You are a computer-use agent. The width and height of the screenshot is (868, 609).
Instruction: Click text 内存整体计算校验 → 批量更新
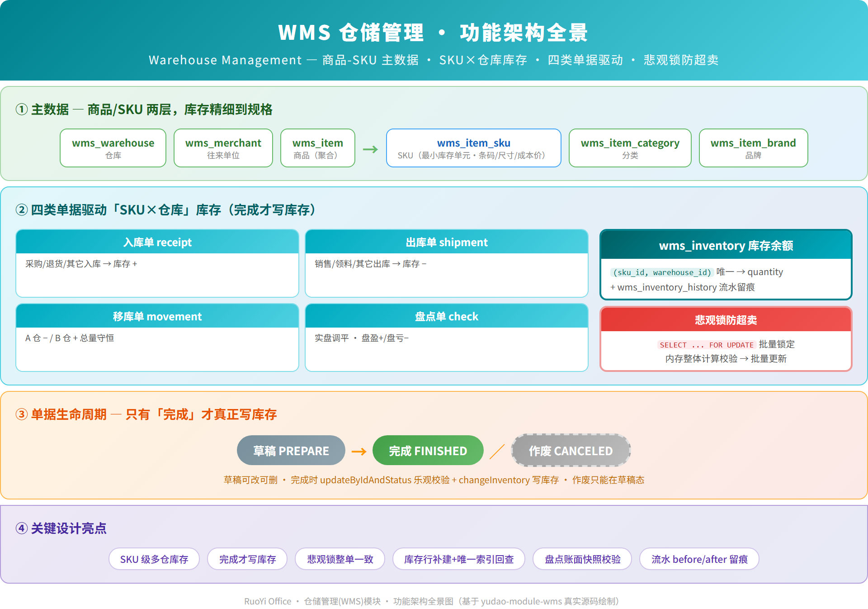[x=726, y=359]
